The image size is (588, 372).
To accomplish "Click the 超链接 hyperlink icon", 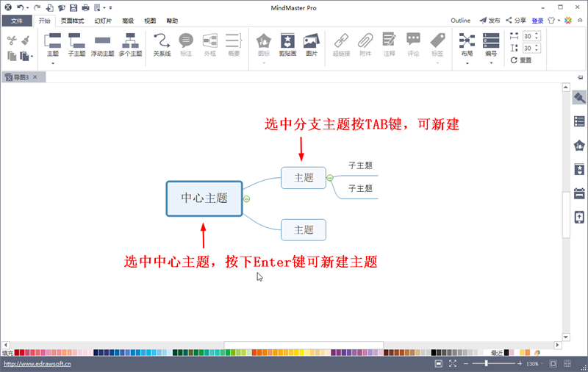I will tap(341, 45).
